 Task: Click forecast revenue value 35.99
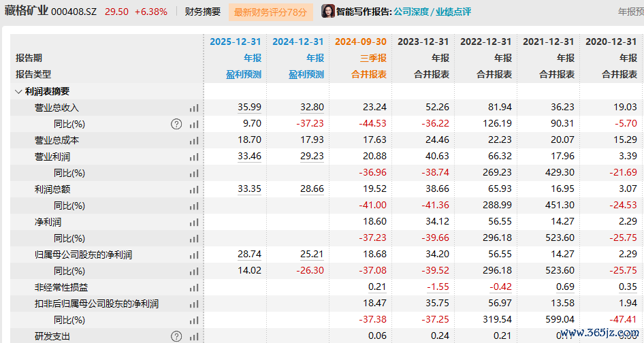[249, 108]
